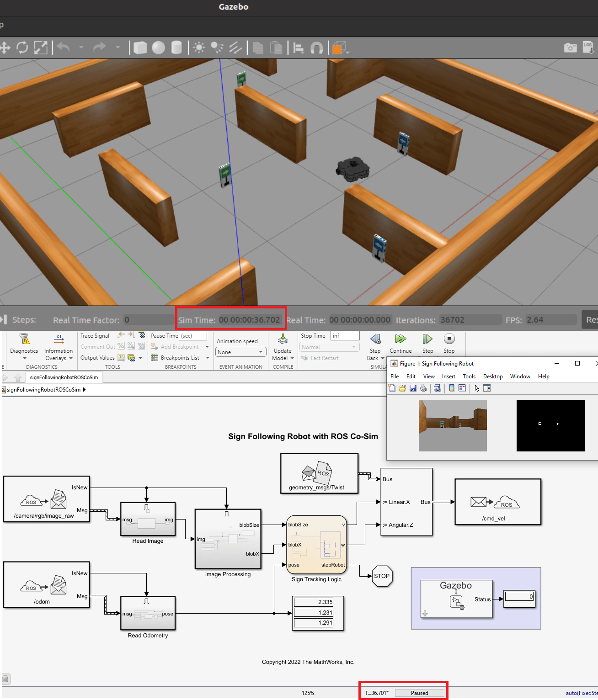Open View menu in Figure window
The image size is (598, 700).
tap(429, 377)
